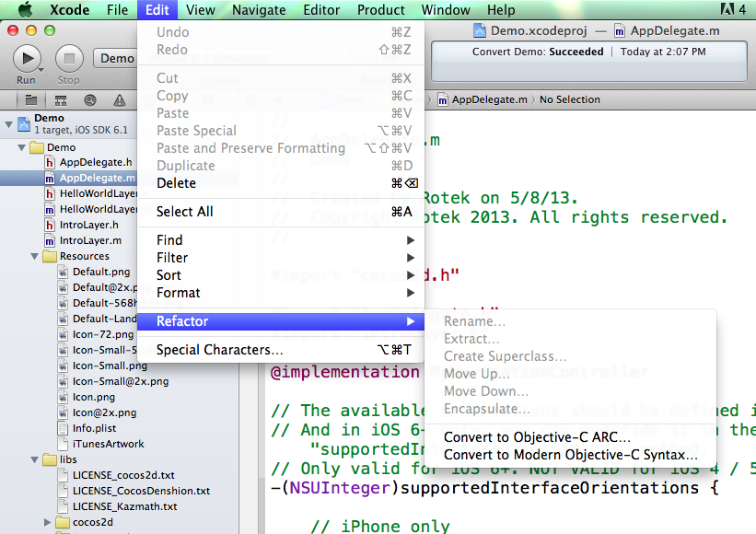
Task: Open the Search navigator icon
Action: [x=89, y=100]
